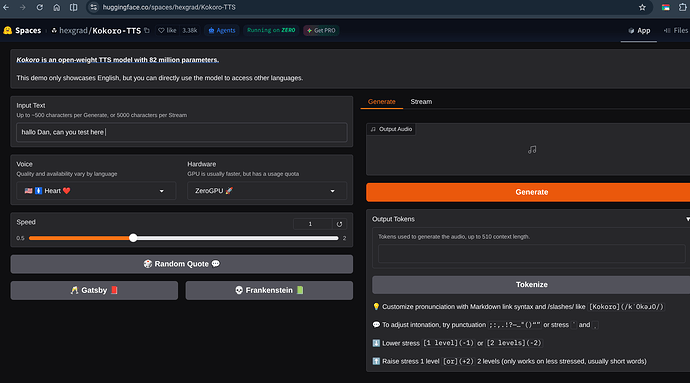Bookmark this page with the star icon
Image resolution: width=690 pixels, height=383 pixels.
click(x=642, y=7)
